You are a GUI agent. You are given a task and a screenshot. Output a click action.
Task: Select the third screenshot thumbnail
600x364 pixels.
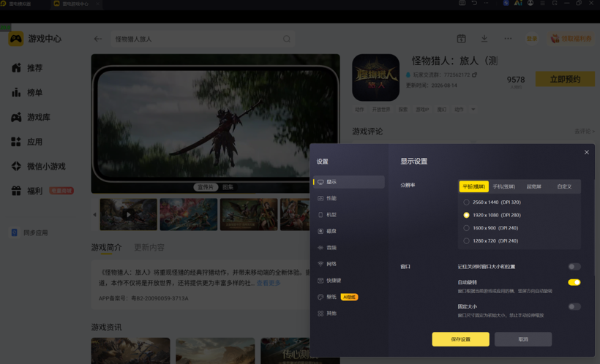(x=249, y=214)
